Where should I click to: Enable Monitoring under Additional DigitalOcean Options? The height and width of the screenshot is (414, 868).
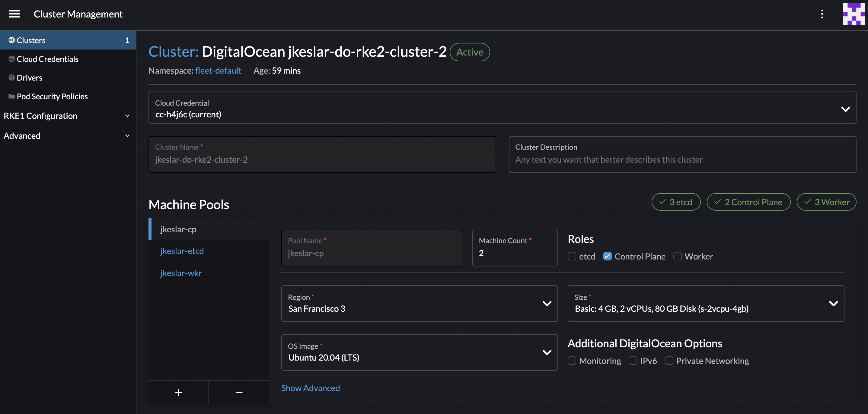[x=572, y=360]
